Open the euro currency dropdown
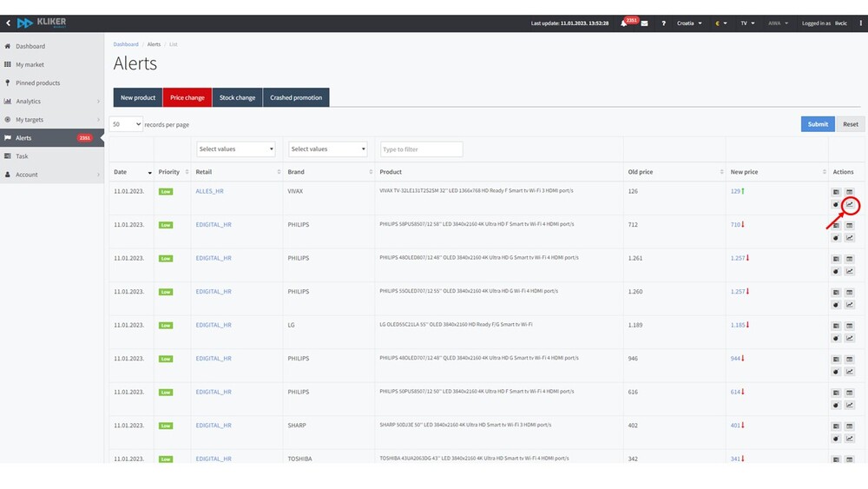Screen dimensions: 868x489 click(x=721, y=23)
